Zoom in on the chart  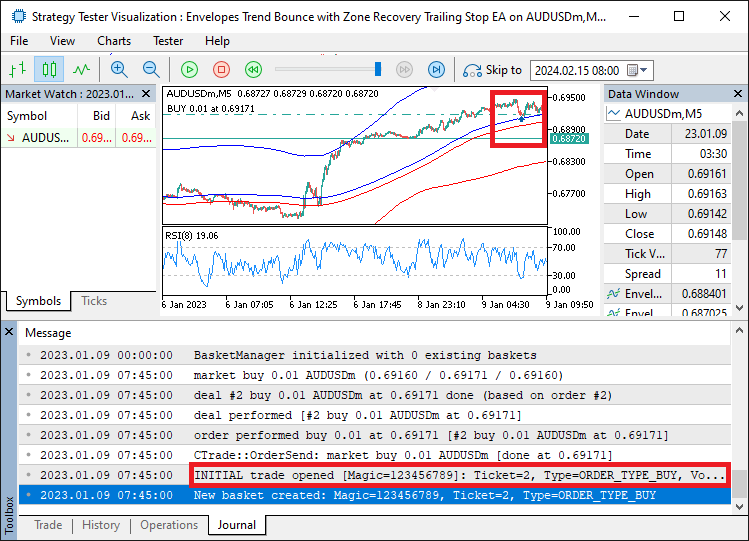pyautogui.click(x=119, y=70)
